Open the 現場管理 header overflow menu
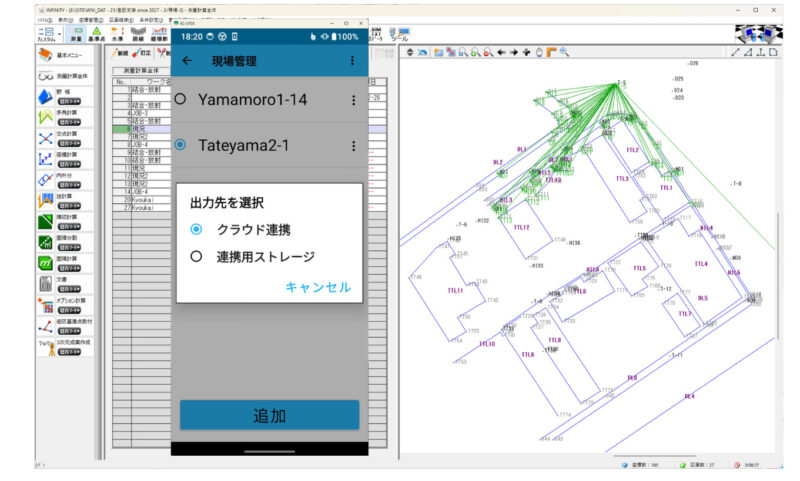Viewport: 800px width, 481px height. [x=352, y=61]
